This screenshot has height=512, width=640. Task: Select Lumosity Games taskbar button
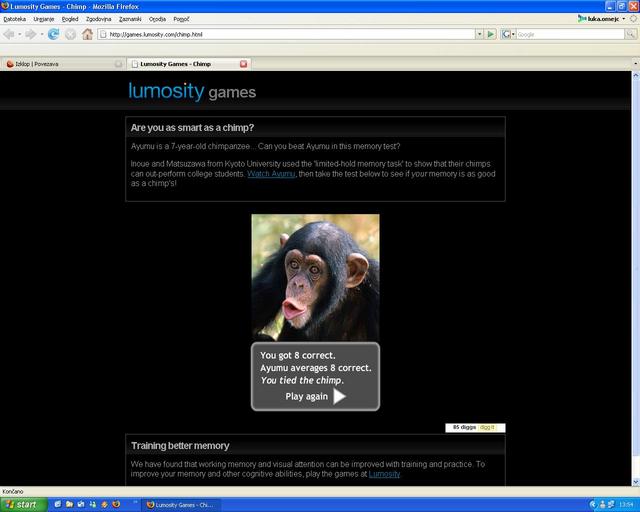(x=182, y=505)
